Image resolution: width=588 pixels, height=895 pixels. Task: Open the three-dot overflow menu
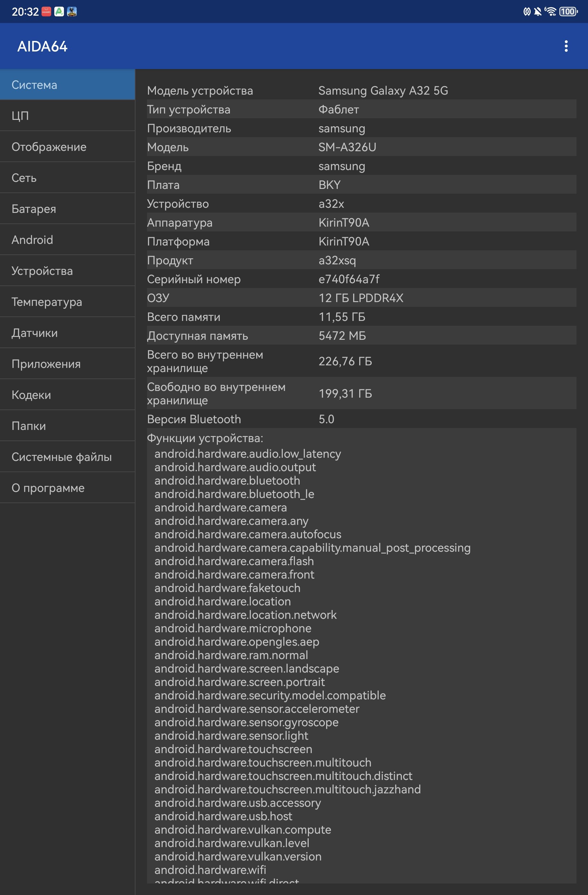tap(566, 46)
